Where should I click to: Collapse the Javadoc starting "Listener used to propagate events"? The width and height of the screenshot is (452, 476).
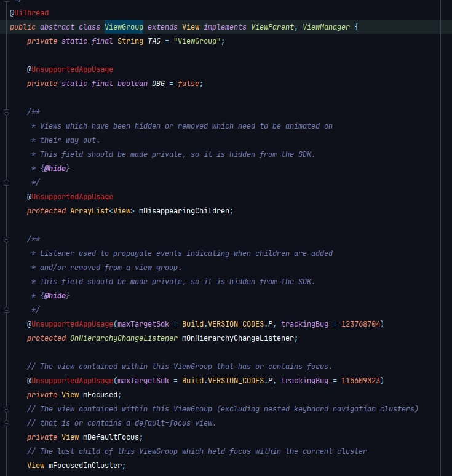(6, 239)
